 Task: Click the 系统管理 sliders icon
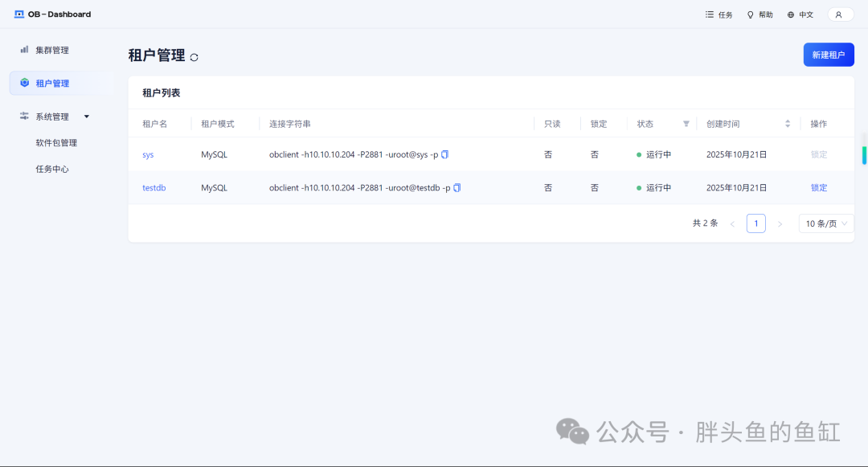point(24,117)
